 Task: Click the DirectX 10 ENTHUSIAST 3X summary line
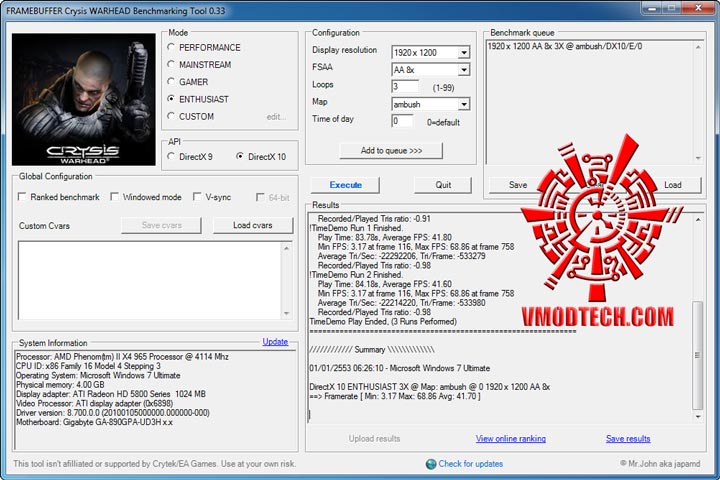point(429,387)
